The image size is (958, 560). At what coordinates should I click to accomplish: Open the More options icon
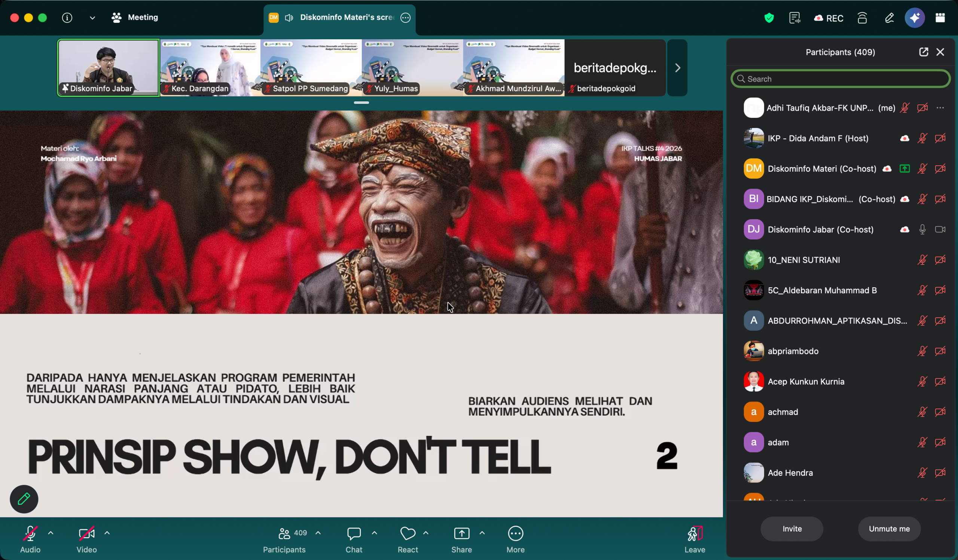click(x=516, y=533)
